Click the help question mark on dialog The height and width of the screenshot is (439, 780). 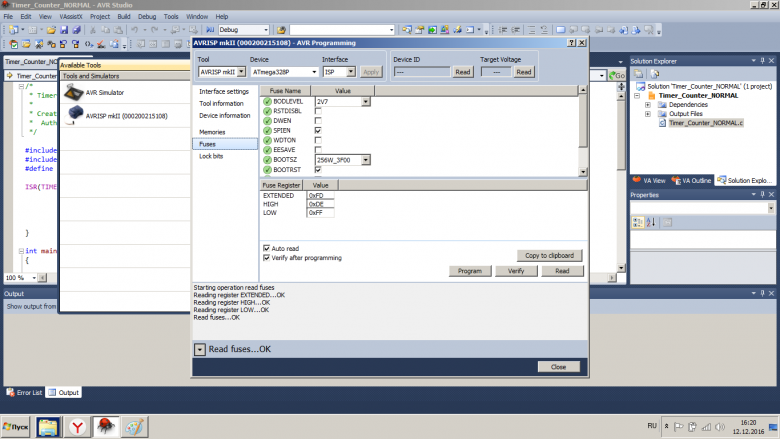(572, 43)
